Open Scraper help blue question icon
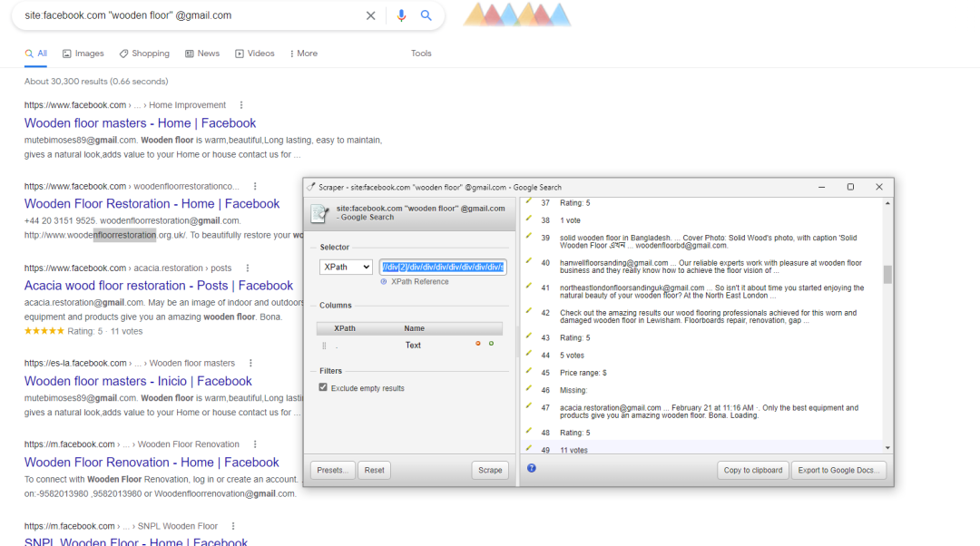 click(532, 468)
